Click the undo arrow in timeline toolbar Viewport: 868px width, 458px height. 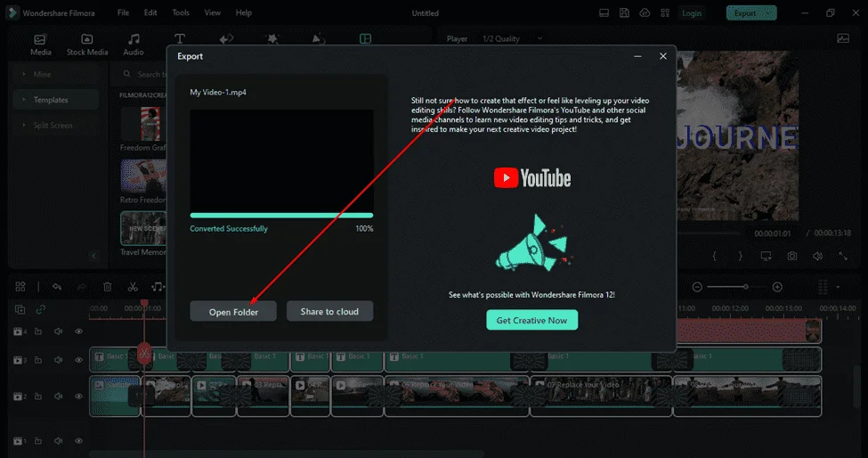click(56, 286)
